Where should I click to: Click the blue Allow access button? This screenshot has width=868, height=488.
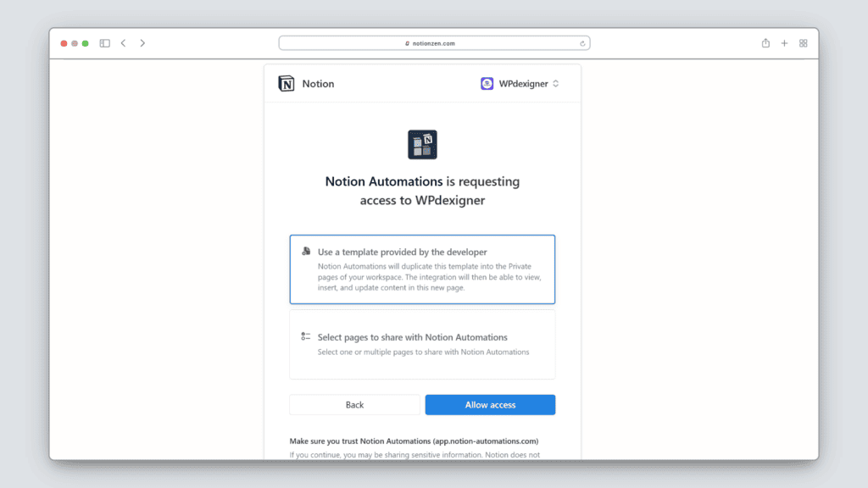[x=490, y=405]
